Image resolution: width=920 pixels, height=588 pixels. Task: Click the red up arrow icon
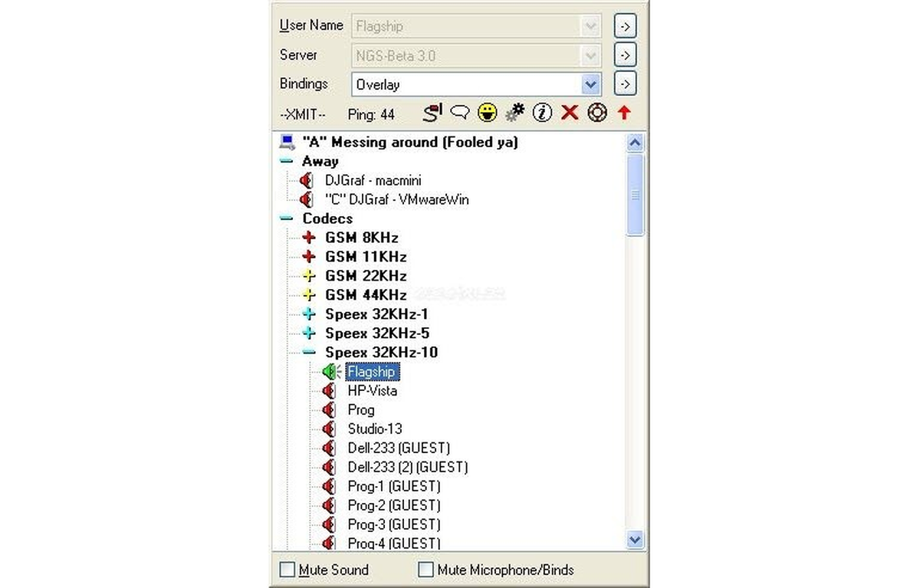pos(624,113)
